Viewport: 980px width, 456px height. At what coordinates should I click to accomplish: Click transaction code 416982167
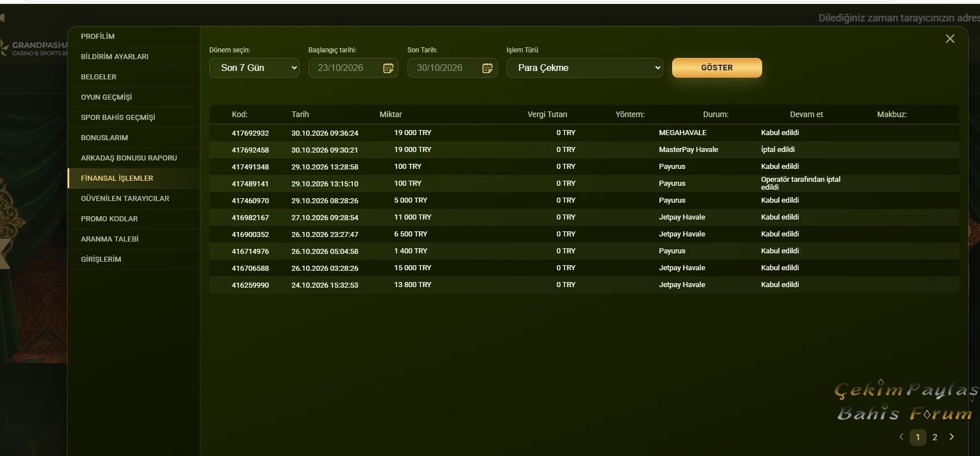250,218
